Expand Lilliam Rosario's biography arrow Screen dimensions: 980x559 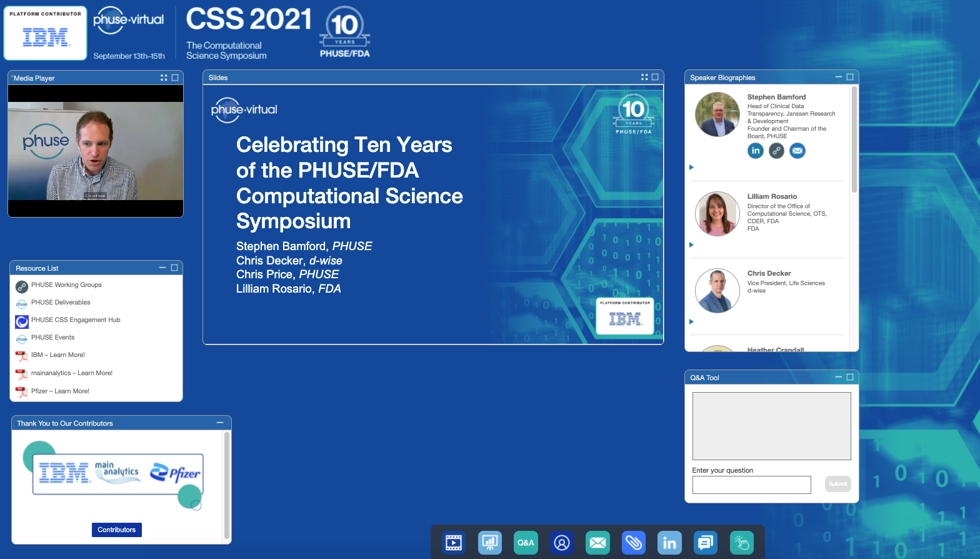point(691,244)
